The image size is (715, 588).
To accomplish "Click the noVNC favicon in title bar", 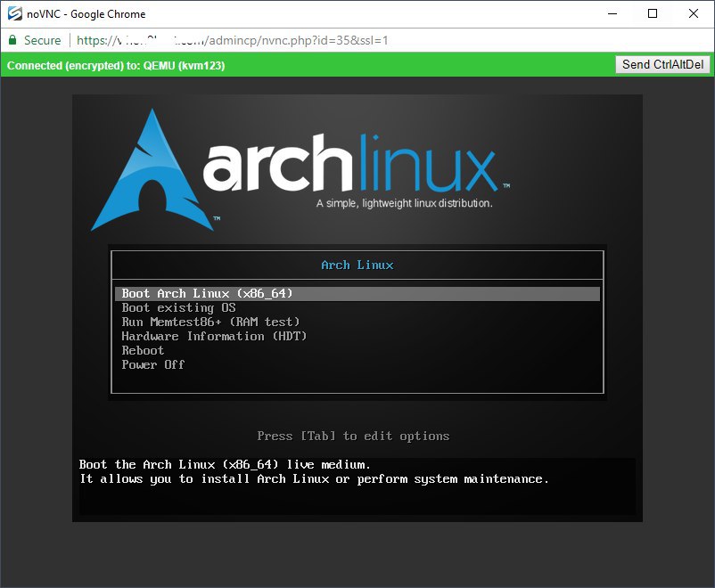I will pyautogui.click(x=14, y=13).
